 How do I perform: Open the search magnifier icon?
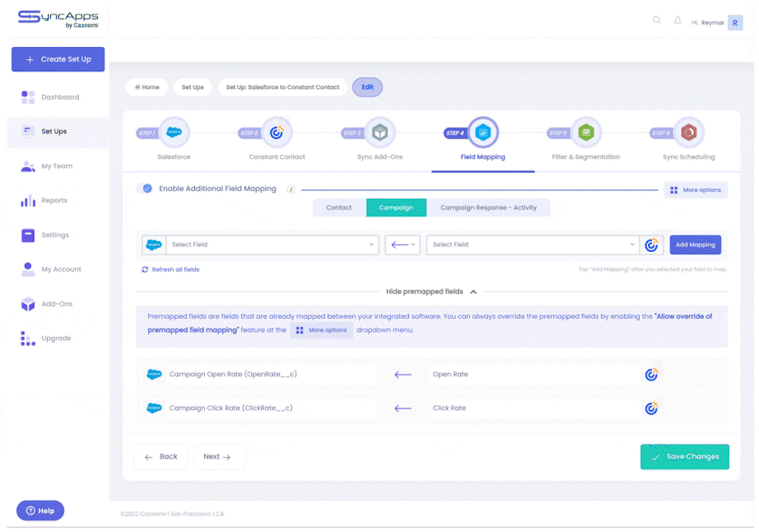tap(657, 20)
